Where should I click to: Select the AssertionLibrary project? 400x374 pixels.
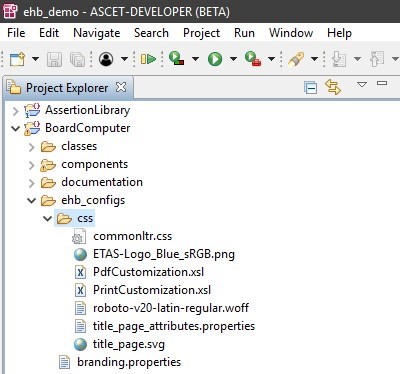point(87,110)
